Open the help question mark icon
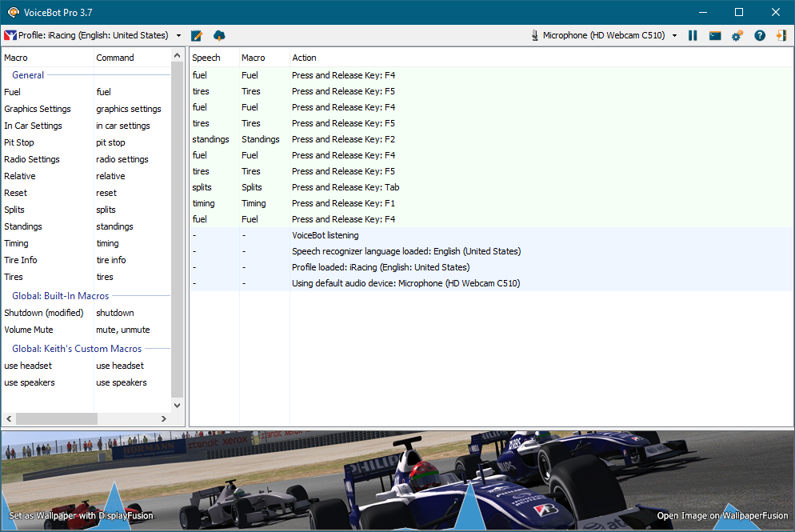 [x=760, y=36]
